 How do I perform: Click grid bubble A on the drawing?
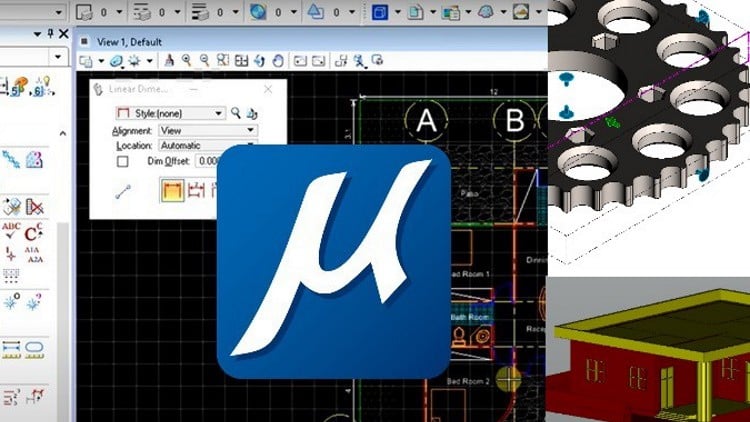(427, 121)
